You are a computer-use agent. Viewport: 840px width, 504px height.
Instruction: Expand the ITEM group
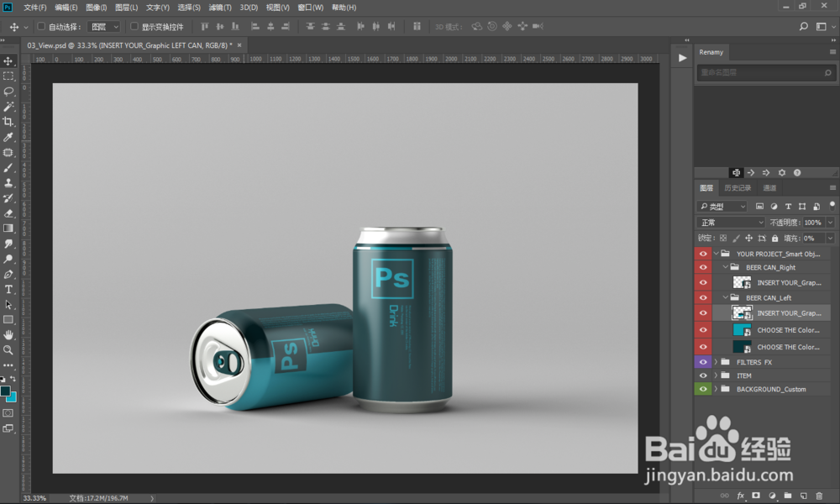716,375
